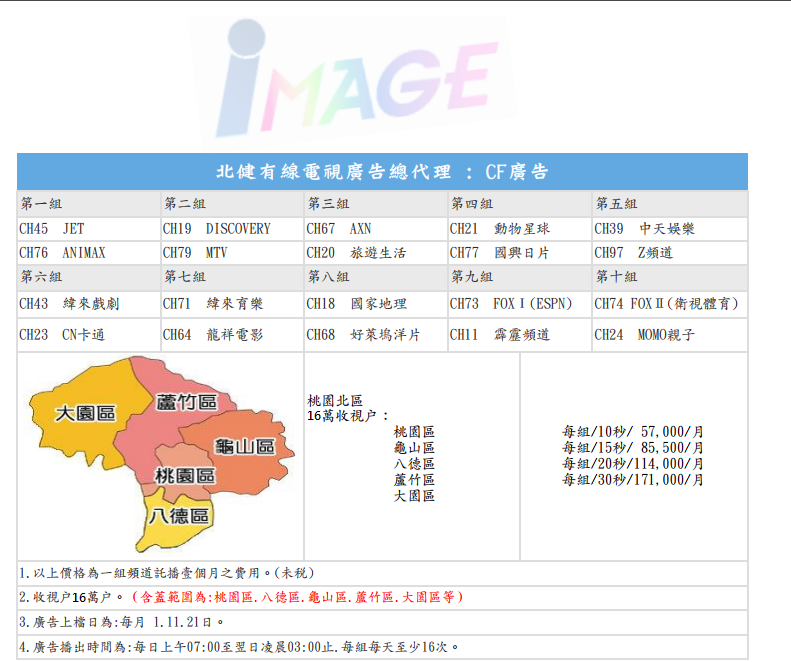The image size is (791, 662).
Task: Select the 'CH79 MTV' cell
Action: [x=232, y=253]
